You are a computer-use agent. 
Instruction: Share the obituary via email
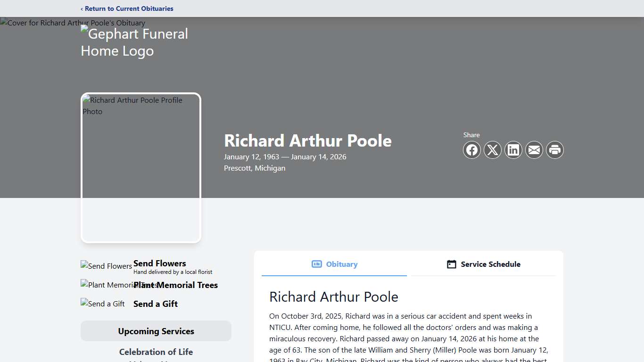(534, 150)
